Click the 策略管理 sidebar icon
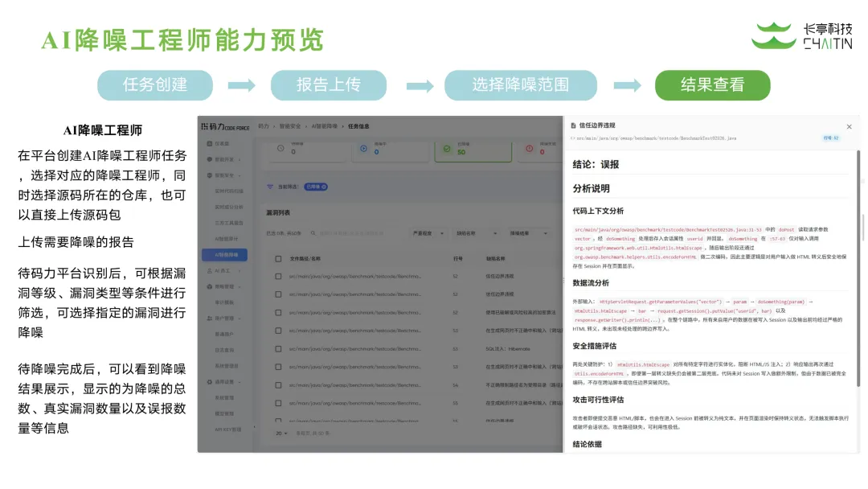The width and height of the screenshot is (868, 489). tap(210, 287)
